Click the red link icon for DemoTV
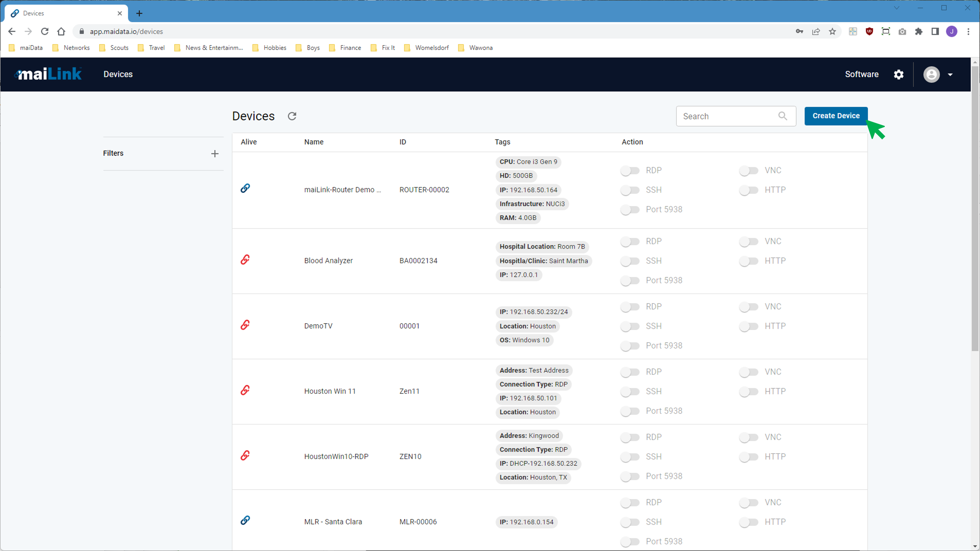Viewport: 980px width, 551px height. pos(245,325)
